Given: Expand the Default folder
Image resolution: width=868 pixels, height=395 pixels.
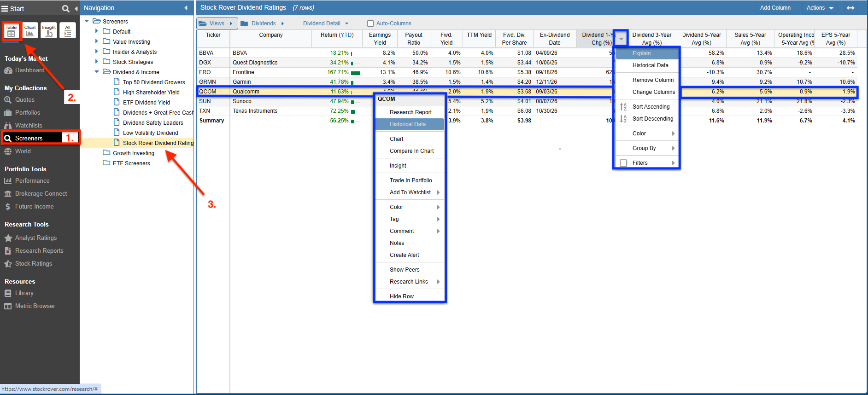Looking at the screenshot, I should tap(97, 31).
